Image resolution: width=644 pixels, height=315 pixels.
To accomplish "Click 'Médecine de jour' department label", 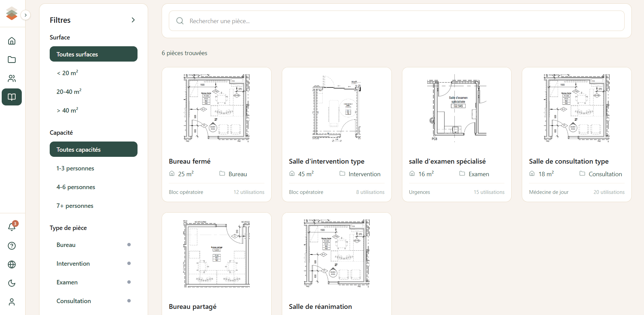I will pos(549,192).
